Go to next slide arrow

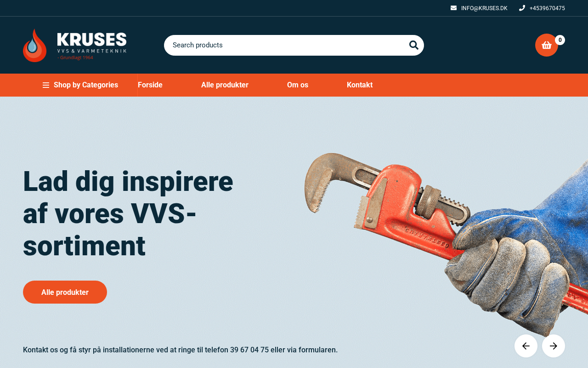(554, 346)
